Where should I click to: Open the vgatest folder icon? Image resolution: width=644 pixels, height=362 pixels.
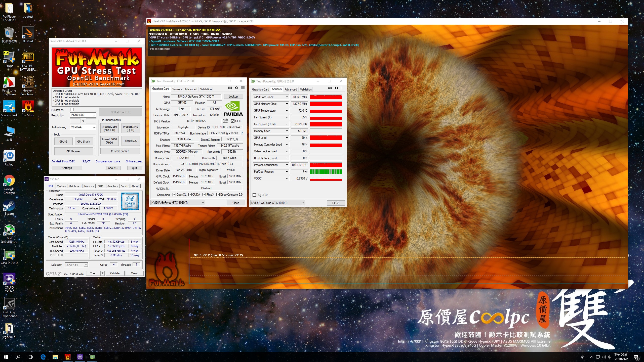click(28, 11)
